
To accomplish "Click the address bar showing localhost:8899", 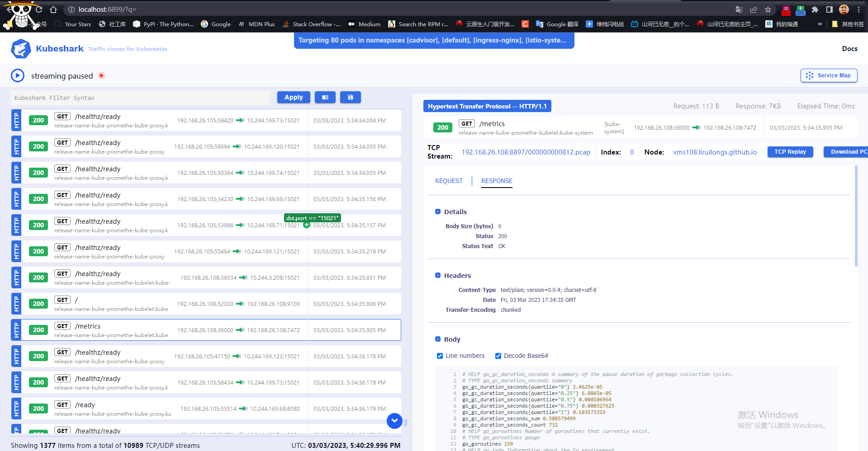I will click(x=398, y=9).
